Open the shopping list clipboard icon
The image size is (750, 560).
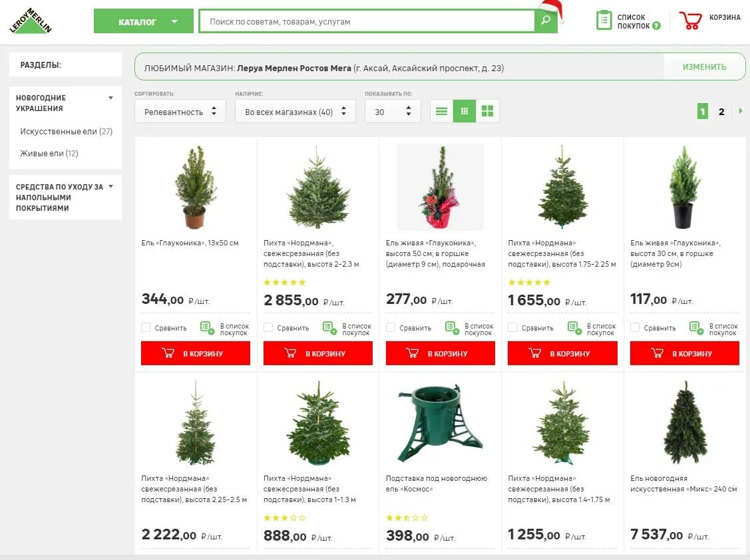pyautogui.click(x=604, y=21)
